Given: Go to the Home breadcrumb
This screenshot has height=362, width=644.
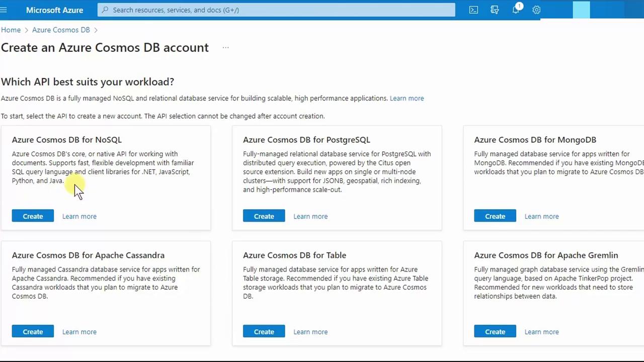Looking at the screenshot, I should pyautogui.click(x=11, y=30).
